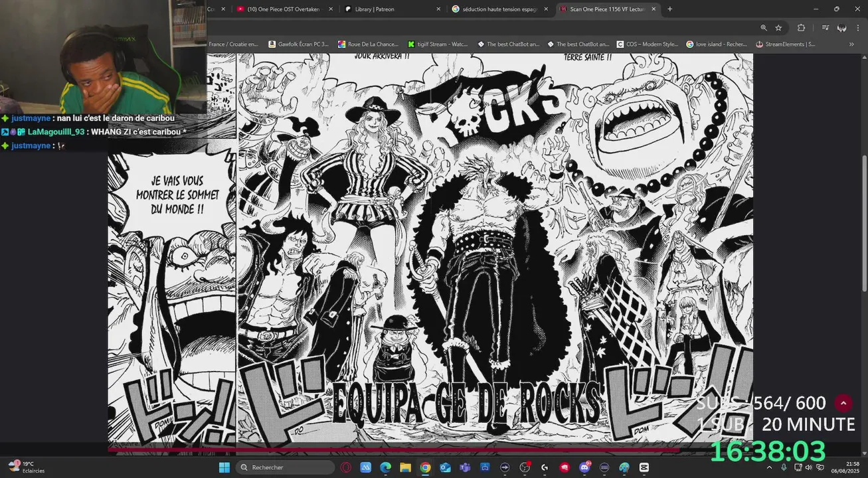Open Opera GX from the taskbar
868x478 pixels.
tap(345, 467)
